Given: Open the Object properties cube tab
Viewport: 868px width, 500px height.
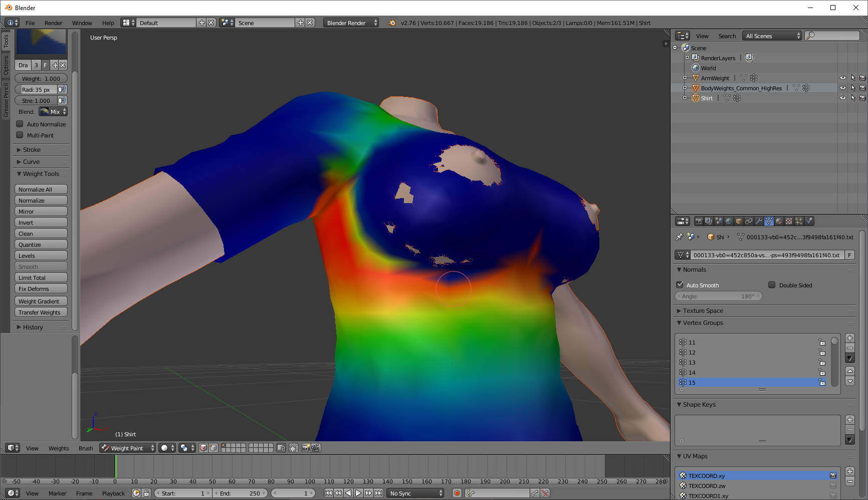Looking at the screenshot, I should (x=739, y=221).
